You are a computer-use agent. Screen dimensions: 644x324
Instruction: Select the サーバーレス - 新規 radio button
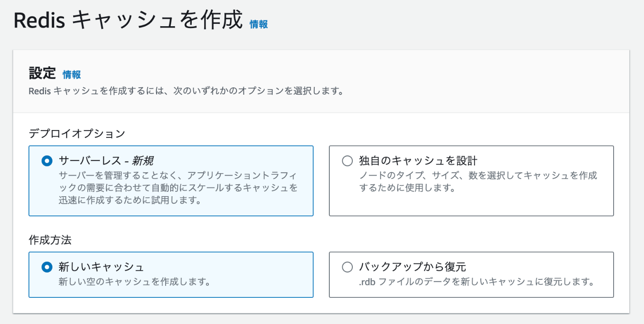[46, 161]
